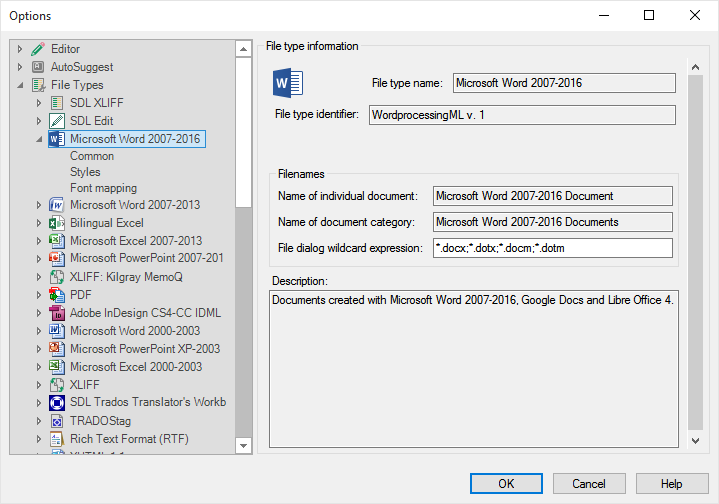Screen dimensions: 719x504
Task: Click the TRADOStag icon
Action: pos(56,421)
